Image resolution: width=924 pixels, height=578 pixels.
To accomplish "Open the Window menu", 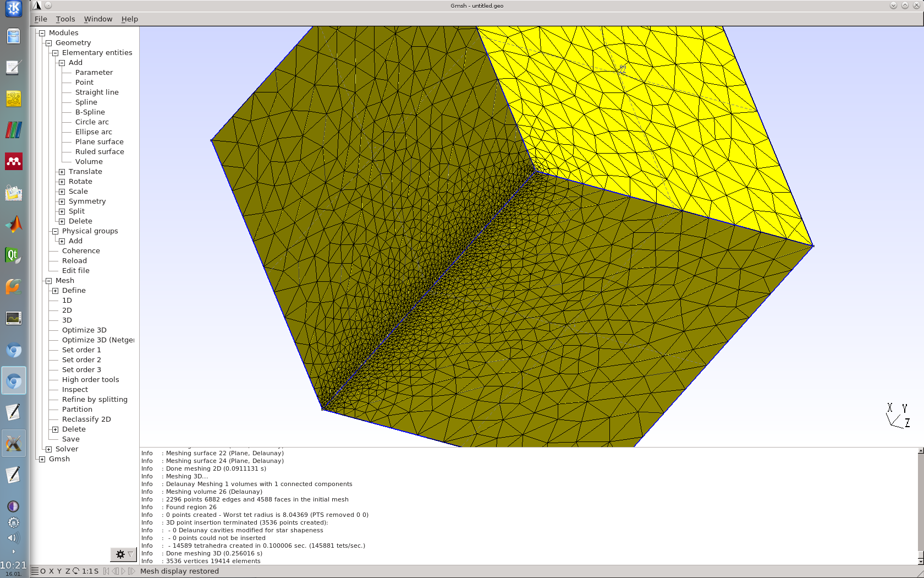I will [98, 19].
